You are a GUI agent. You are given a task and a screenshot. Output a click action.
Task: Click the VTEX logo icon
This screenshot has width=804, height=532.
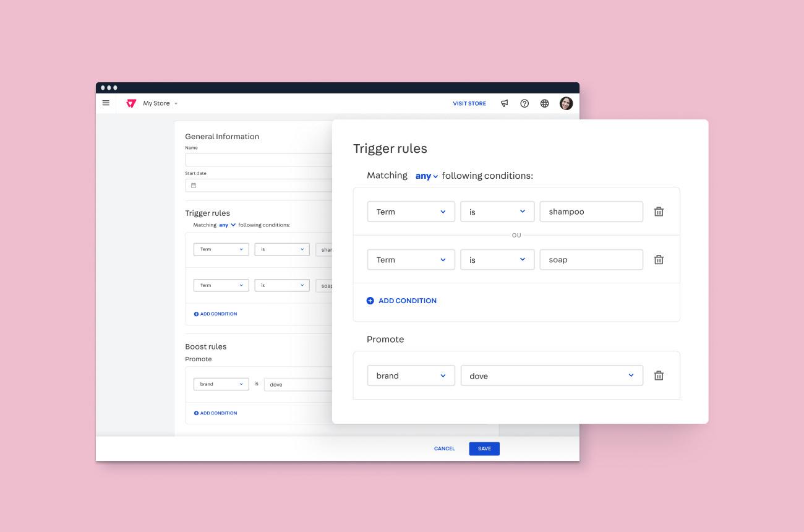[131, 103]
